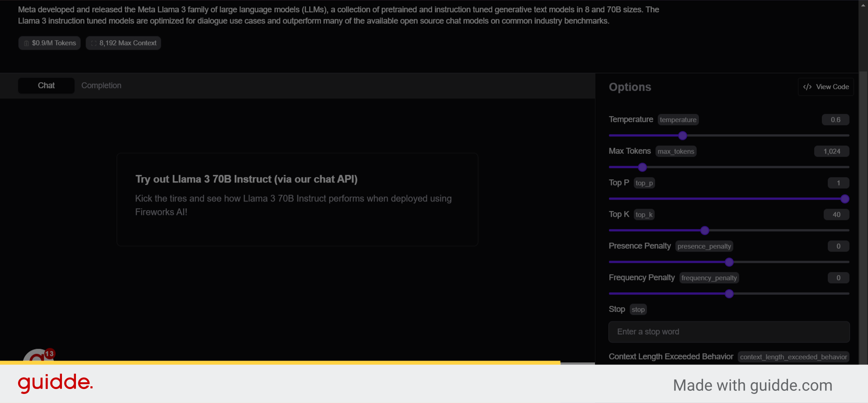Click the Try out Llama 3 70B Instruct heading
This screenshot has height=403, width=868.
coord(246,179)
